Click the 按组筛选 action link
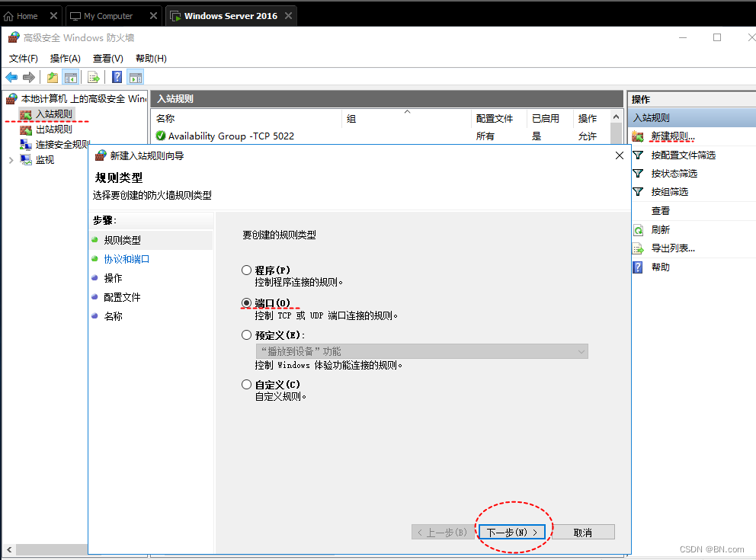 tap(669, 192)
